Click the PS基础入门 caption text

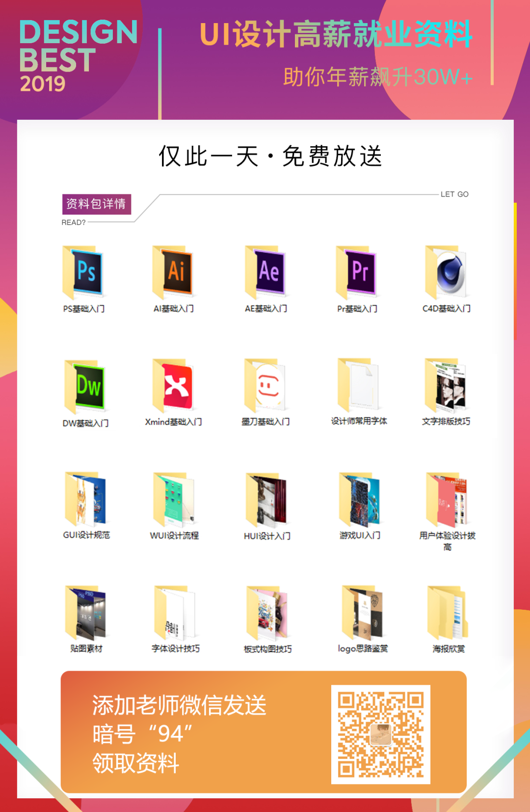point(84,309)
